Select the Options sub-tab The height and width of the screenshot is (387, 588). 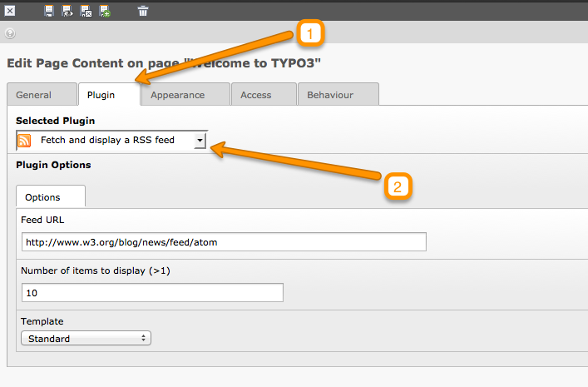42,197
